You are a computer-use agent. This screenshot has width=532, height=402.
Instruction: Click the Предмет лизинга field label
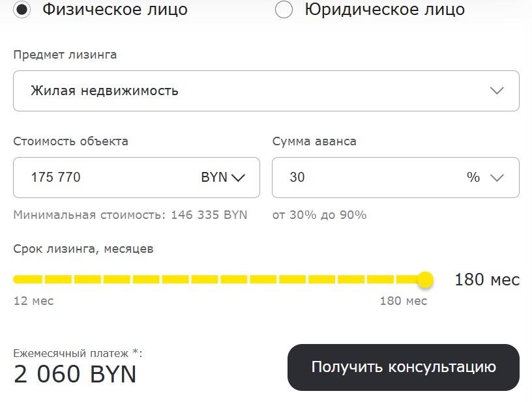[x=65, y=55]
